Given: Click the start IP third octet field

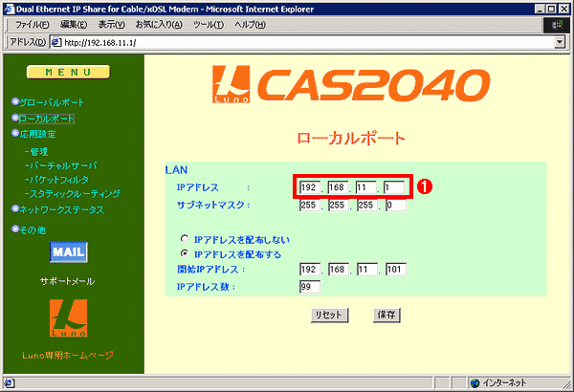Looking at the screenshot, I should tap(367, 270).
